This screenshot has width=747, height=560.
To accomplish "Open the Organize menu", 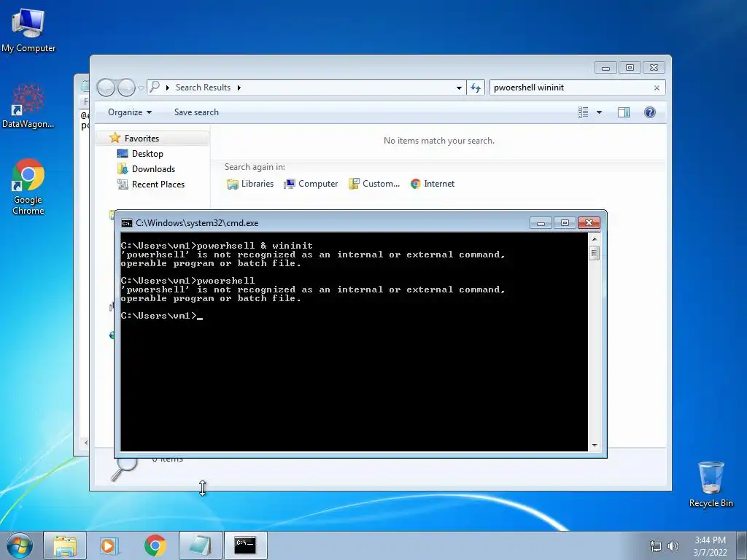I will pos(130,112).
